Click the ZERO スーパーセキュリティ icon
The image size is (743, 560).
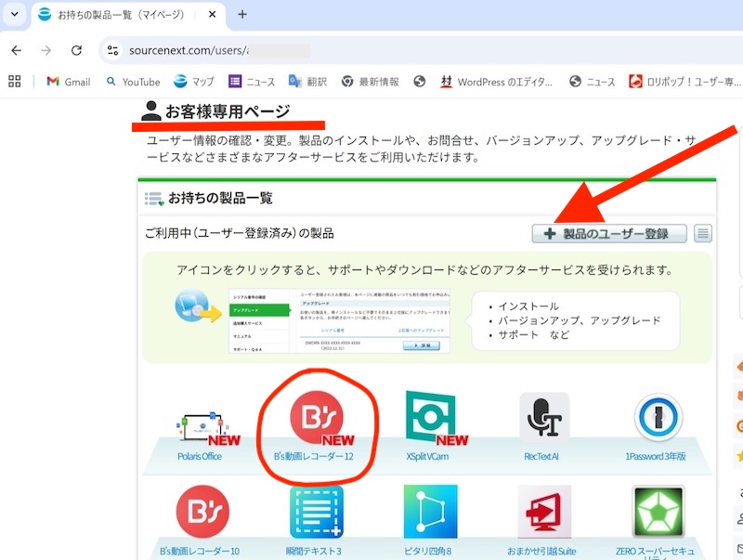pyautogui.click(x=658, y=513)
